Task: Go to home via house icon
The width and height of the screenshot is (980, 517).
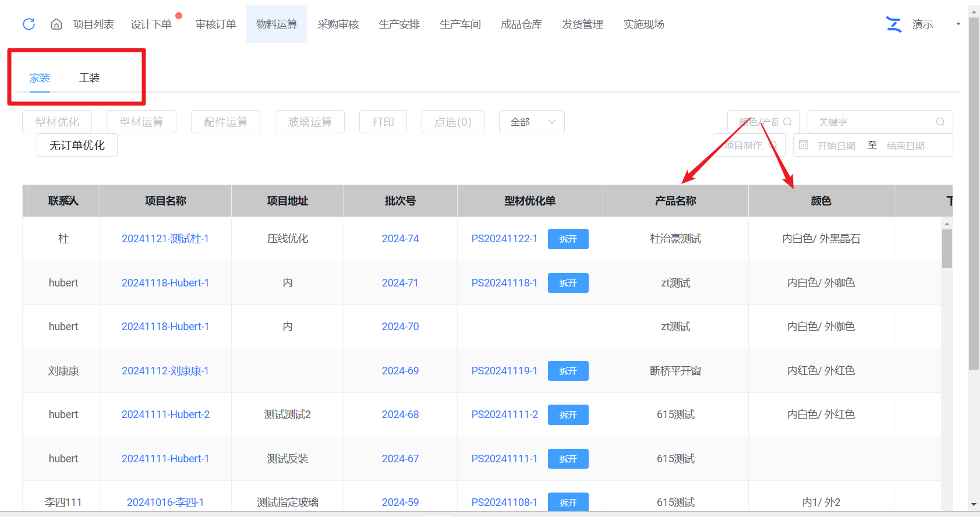Action: (x=56, y=24)
